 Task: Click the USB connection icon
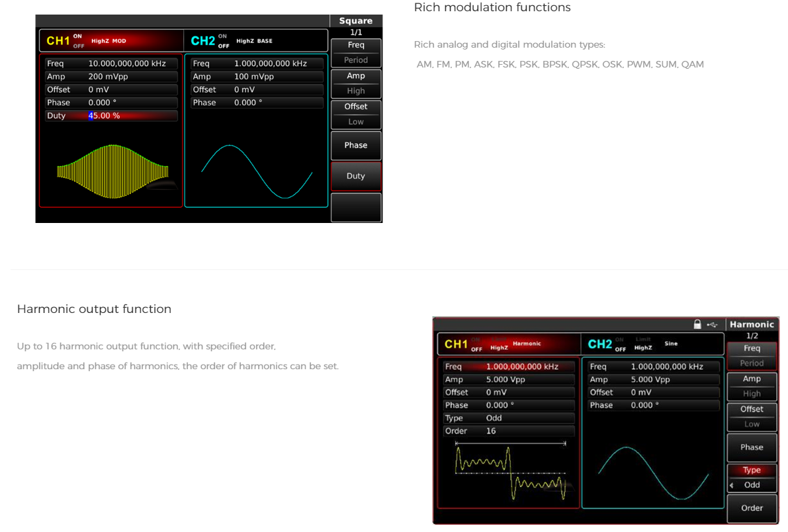[x=711, y=324]
